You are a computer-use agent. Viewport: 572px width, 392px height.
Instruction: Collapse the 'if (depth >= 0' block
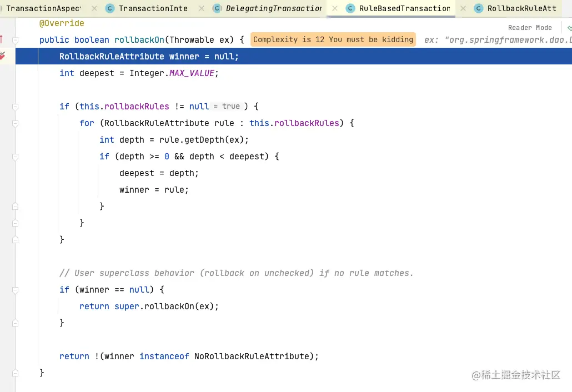point(16,157)
